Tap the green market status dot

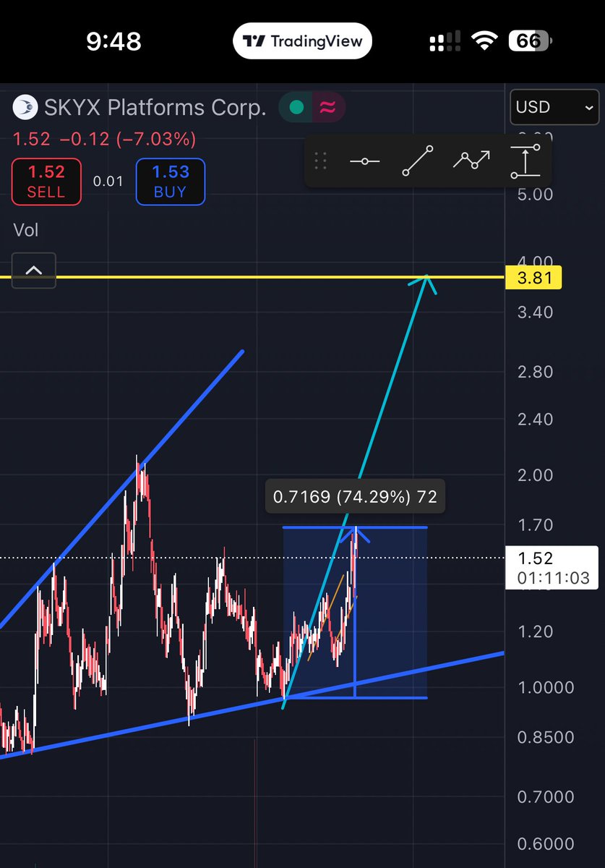(x=296, y=108)
